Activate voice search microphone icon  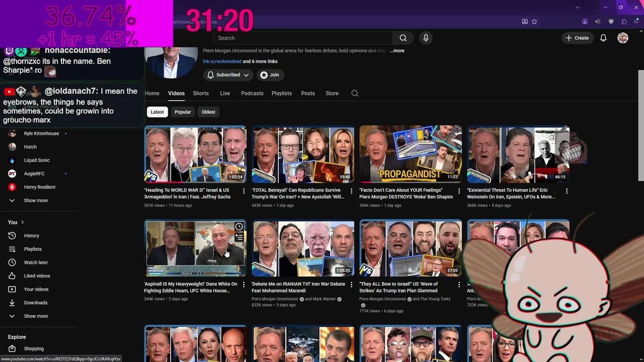coord(426,38)
